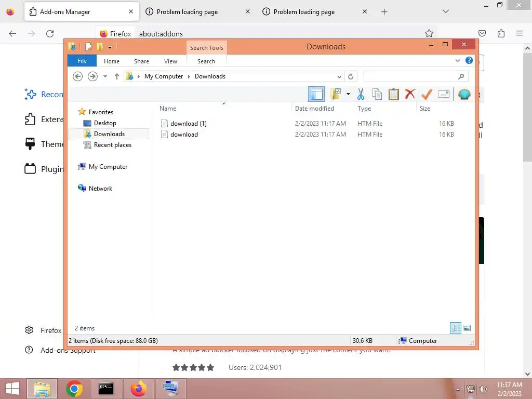This screenshot has width=532, height=399.
Task: Click the blue shell icon in toolbar
Action: 464,94
